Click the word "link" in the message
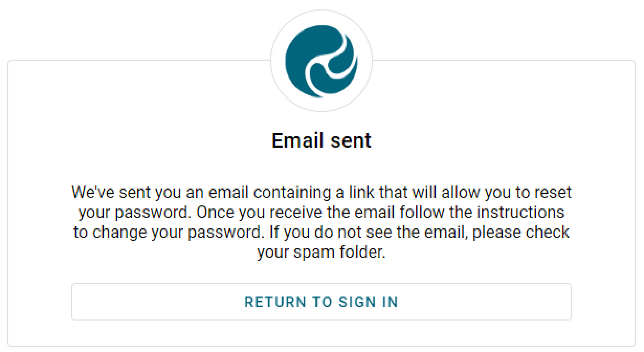Screen dimensions: 644x352 coord(361,193)
